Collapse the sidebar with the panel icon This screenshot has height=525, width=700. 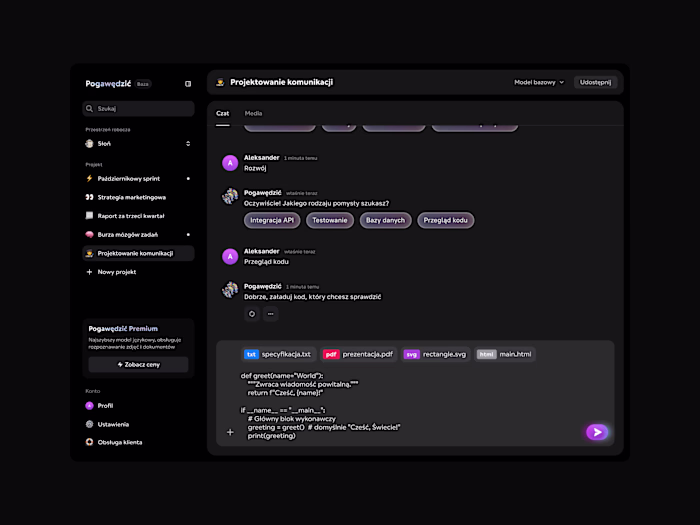[188, 84]
